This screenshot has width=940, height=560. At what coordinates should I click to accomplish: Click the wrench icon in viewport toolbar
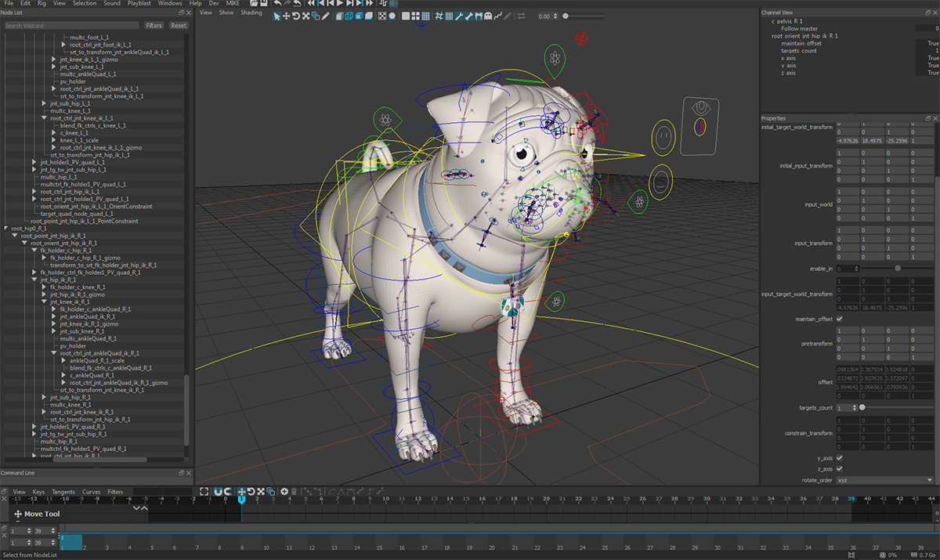pyautogui.click(x=458, y=16)
